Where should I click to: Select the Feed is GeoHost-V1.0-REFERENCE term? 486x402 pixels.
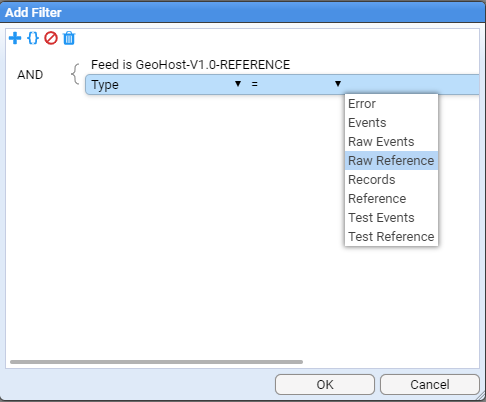click(190, 65)
